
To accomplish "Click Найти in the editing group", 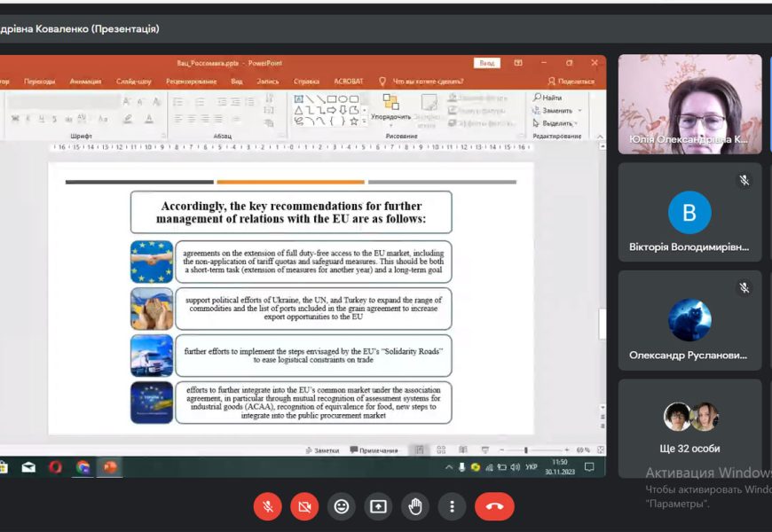I will click(x=547, y=98).
